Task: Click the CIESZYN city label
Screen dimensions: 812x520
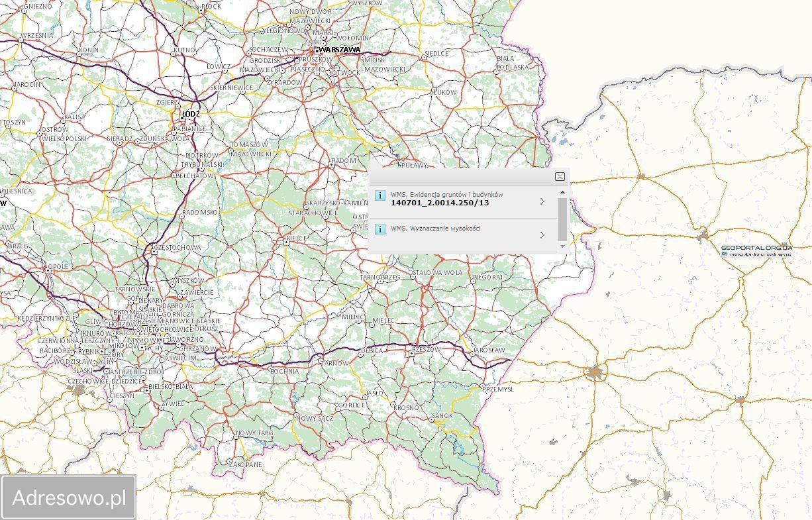Action: [122, 395]
